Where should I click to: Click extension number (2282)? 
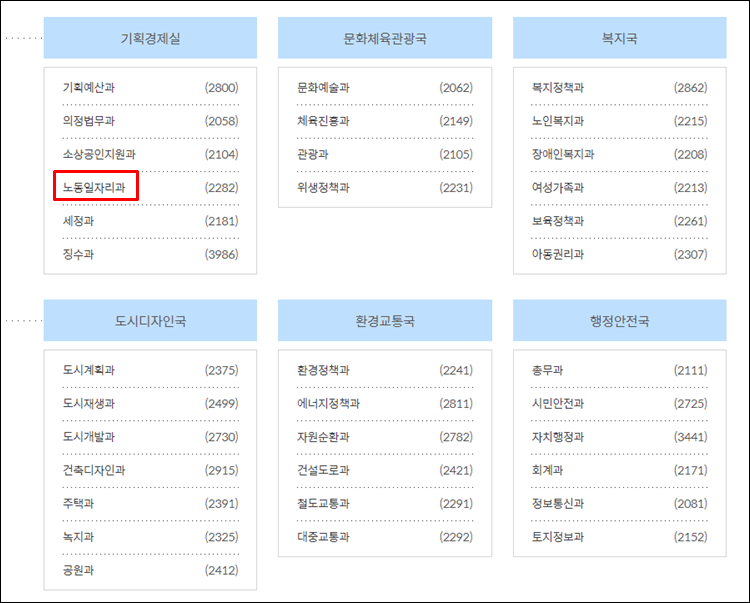pyautogui.click(x=221, y=187)
